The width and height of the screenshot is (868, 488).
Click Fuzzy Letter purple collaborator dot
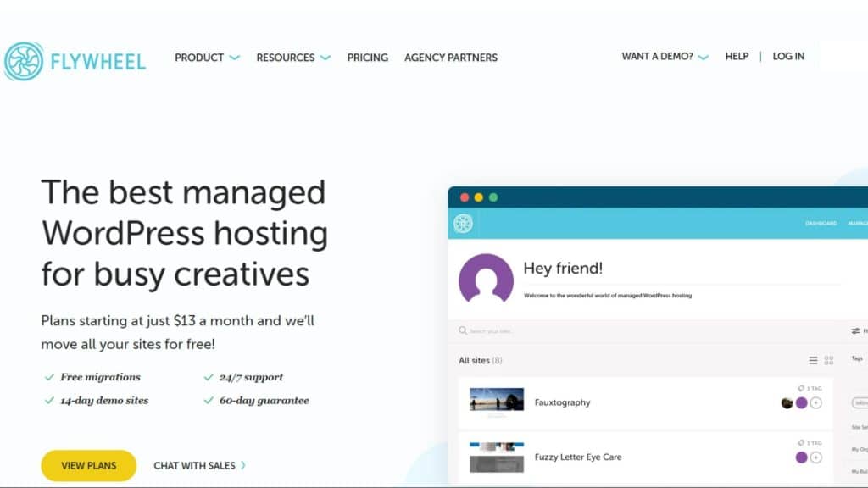[801, 457]
